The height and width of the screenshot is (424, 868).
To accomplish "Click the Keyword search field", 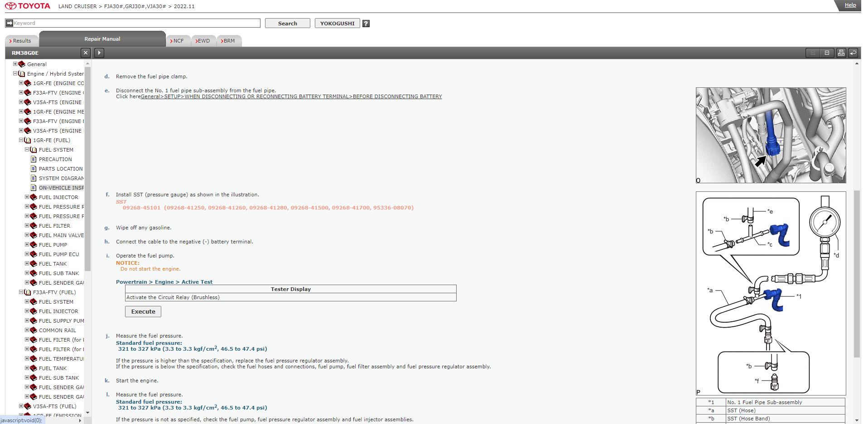I will point(136,23).
